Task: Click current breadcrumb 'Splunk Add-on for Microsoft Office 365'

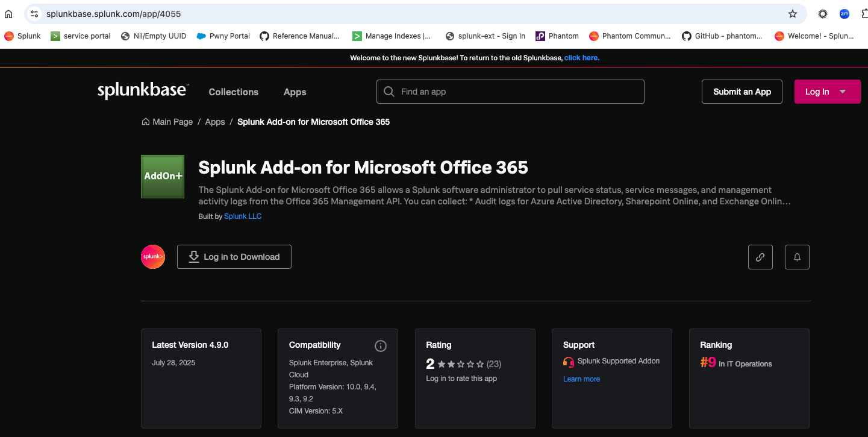Action: click(x=313, y=122)
